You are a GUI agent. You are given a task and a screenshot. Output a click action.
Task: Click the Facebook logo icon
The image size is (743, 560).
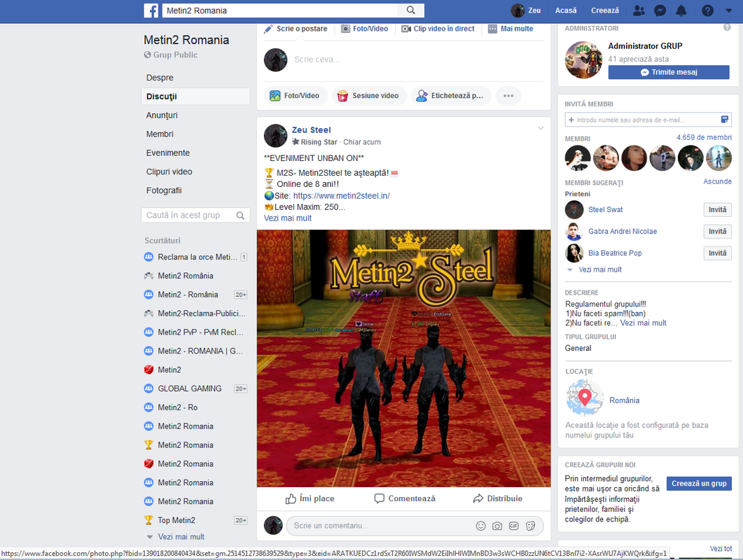click(x=151, y=10)
